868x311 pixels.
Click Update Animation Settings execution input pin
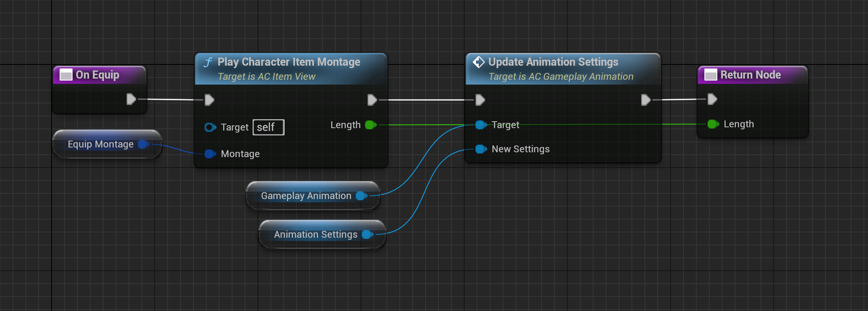click(x=480, y=100)
